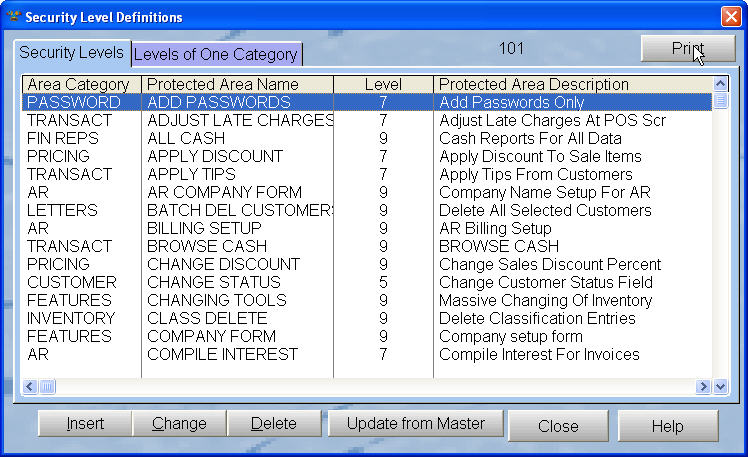Image resolution: width=748 pixels, height=457 pixels.
Task: Click the vertical scrollbar up arrow
Action: tap(720, 84)
